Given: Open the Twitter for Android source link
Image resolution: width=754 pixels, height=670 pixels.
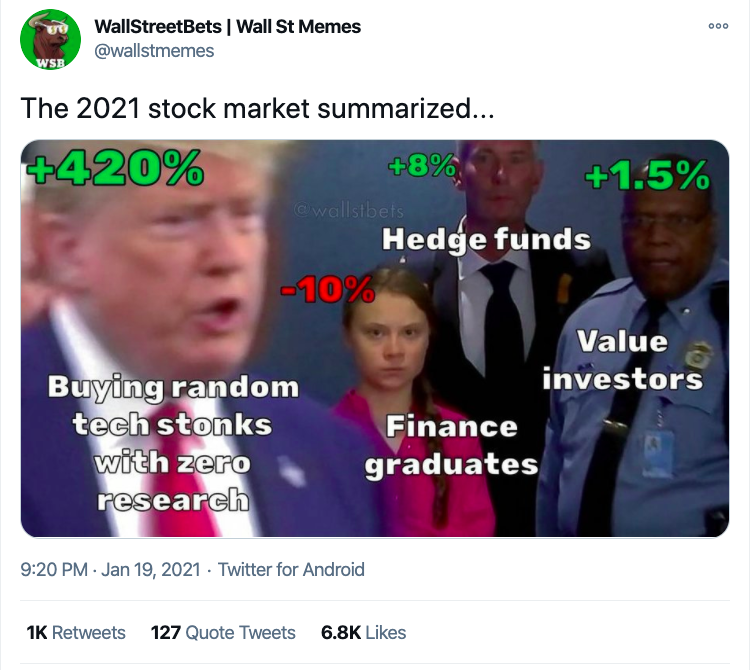Looking at the screenshot, I should 291,570.
